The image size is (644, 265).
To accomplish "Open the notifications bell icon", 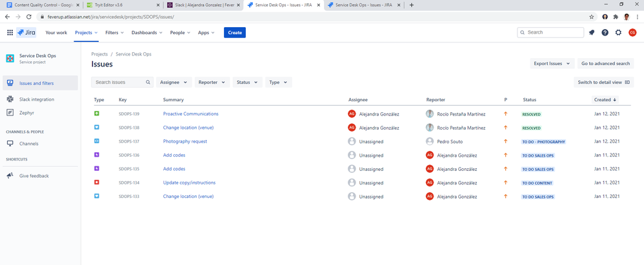I will (x=592, y=32).
